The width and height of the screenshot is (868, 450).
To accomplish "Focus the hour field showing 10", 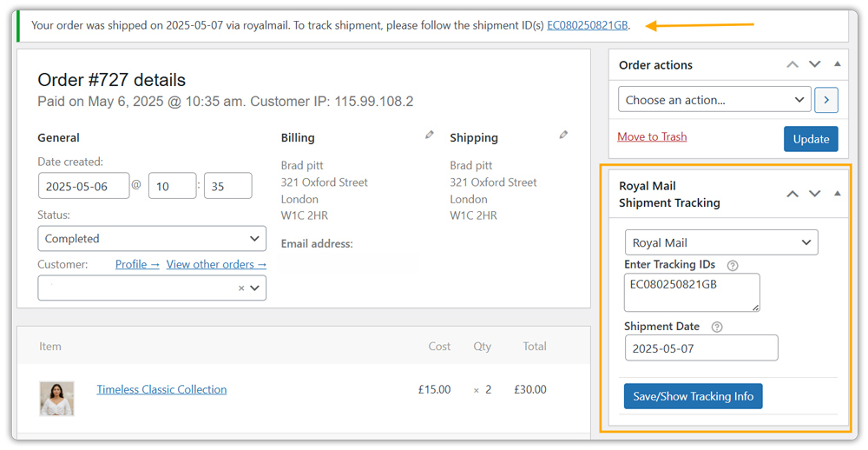I will pos(172,186).
